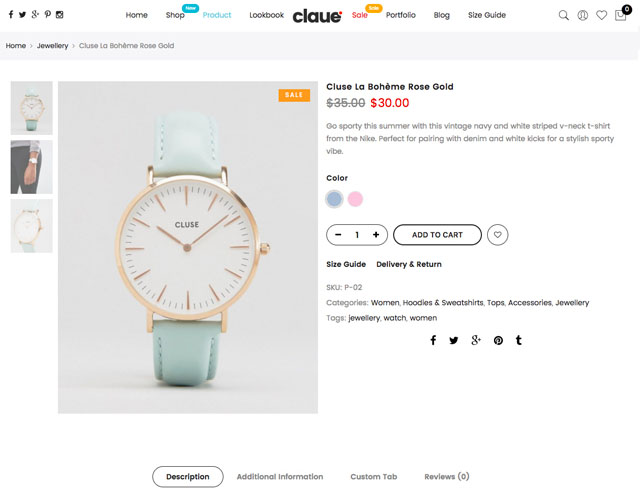Visit Instagram via top-left header icon
The image size is (640, 495).
[x=60, y=15]
